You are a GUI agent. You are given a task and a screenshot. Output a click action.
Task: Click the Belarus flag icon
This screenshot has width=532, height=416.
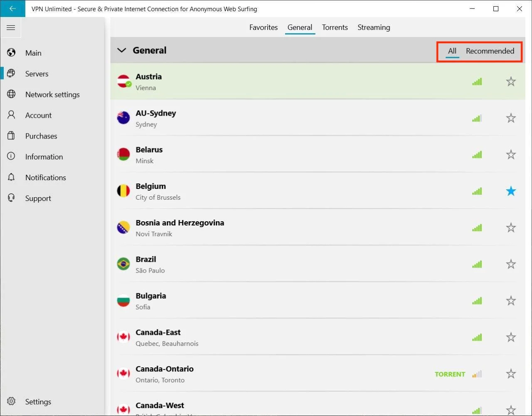tap(123, 155)
